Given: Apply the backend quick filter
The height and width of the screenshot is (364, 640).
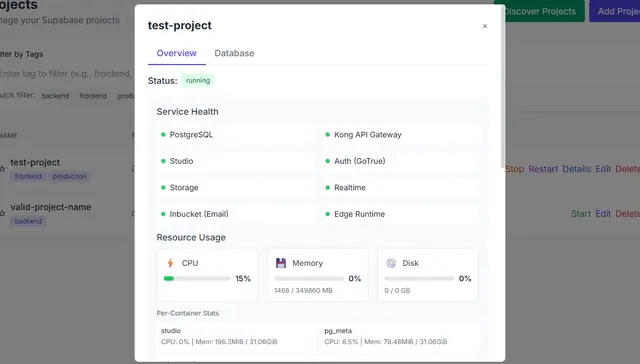Looking at the screenshot, I should [x=55, y=96].
